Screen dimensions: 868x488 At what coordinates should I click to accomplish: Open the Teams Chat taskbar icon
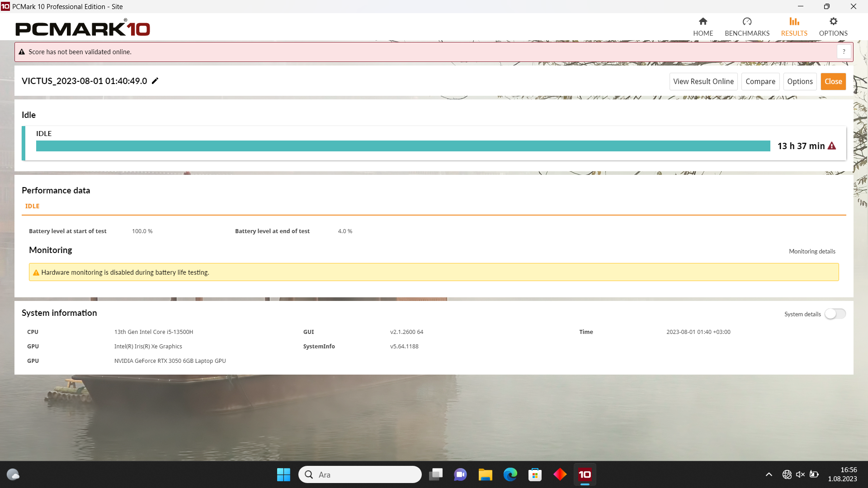pos(461,474)
